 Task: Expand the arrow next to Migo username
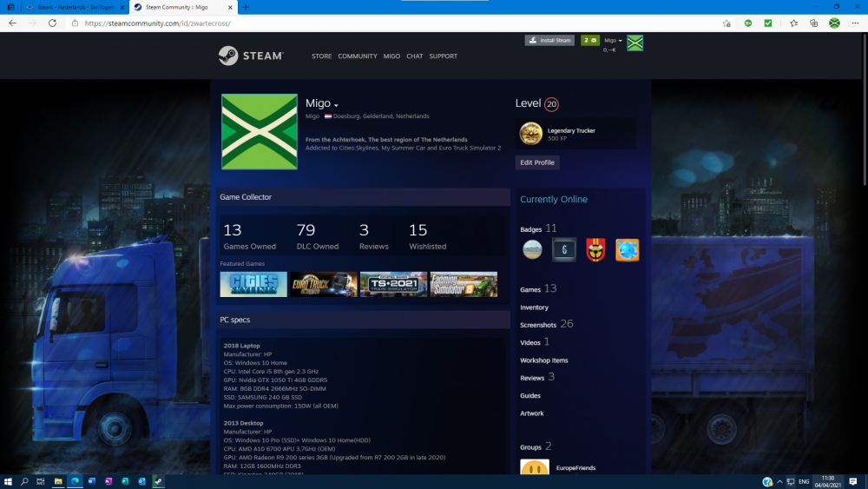click(336, 105)
